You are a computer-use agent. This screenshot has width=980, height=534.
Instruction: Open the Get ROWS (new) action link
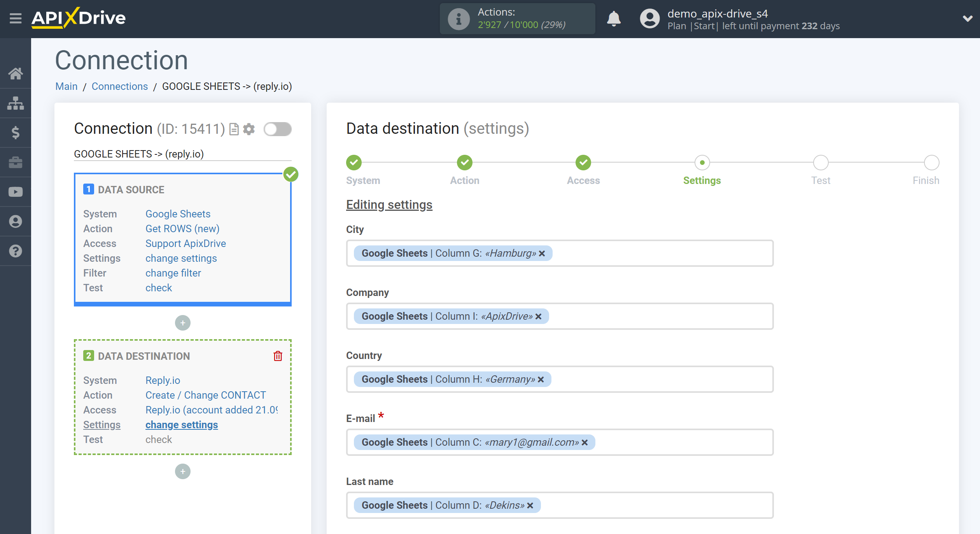[182, 229]
